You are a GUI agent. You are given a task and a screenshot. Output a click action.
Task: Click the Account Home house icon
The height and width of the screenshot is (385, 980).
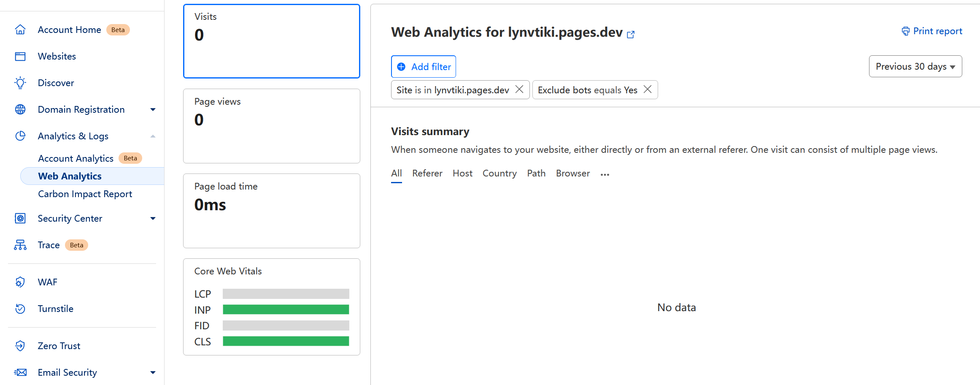click(20, 30)
